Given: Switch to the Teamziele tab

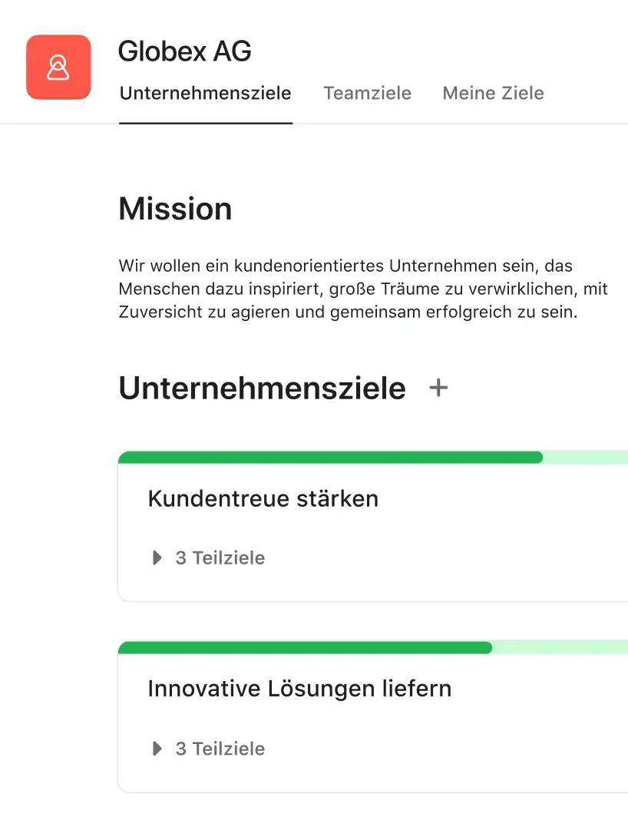Looking at the screenshot, I should (367, 93).
